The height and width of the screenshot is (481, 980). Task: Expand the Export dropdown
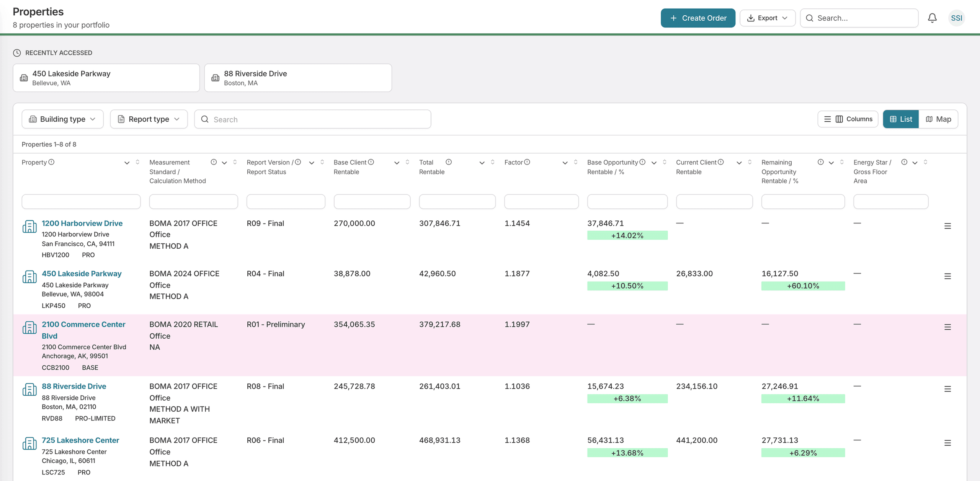click(768, 18)
